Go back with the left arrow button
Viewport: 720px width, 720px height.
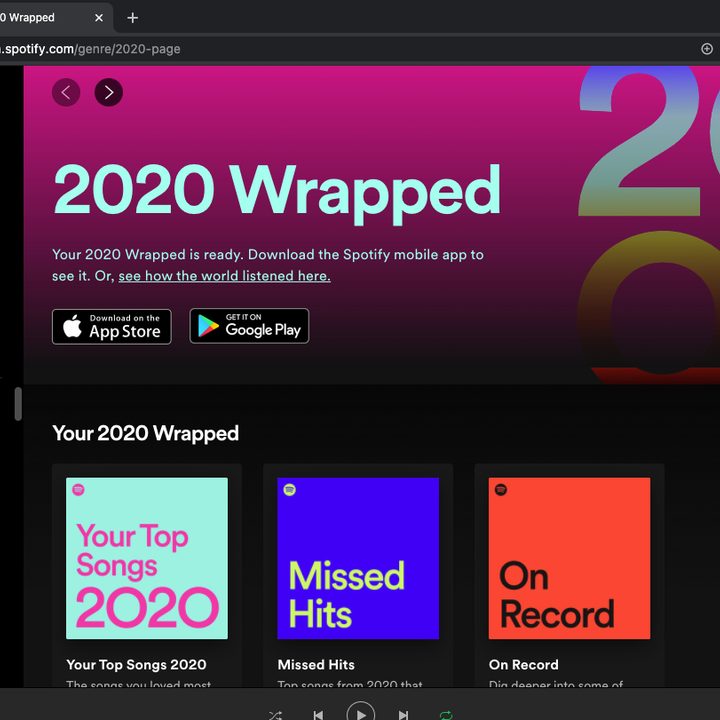click(x=66, y=92)
